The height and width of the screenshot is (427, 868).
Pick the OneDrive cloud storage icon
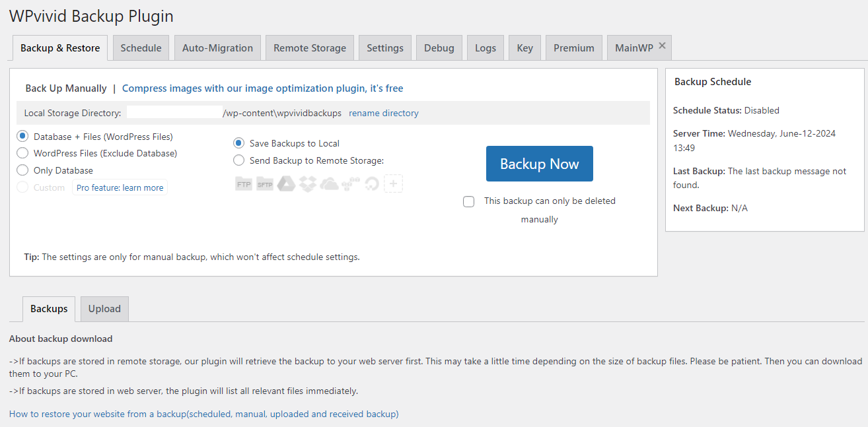coord(329,184)
